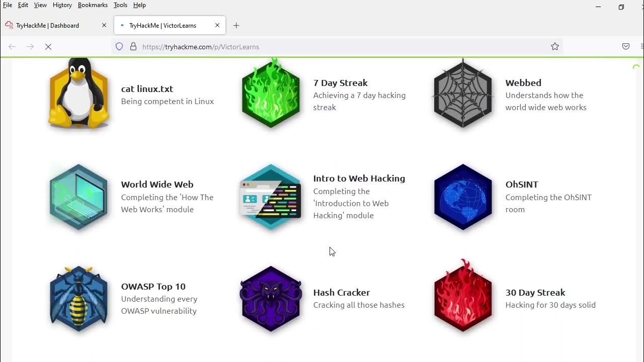Switch to the TryHackMe Dashboard tab
644x362 pixels.
56,25
